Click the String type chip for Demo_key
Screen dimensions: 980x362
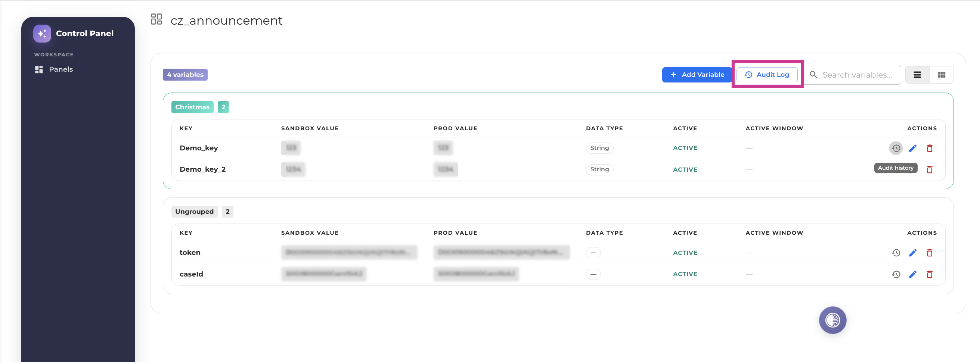pyautogui.click(x=599, y=148)
